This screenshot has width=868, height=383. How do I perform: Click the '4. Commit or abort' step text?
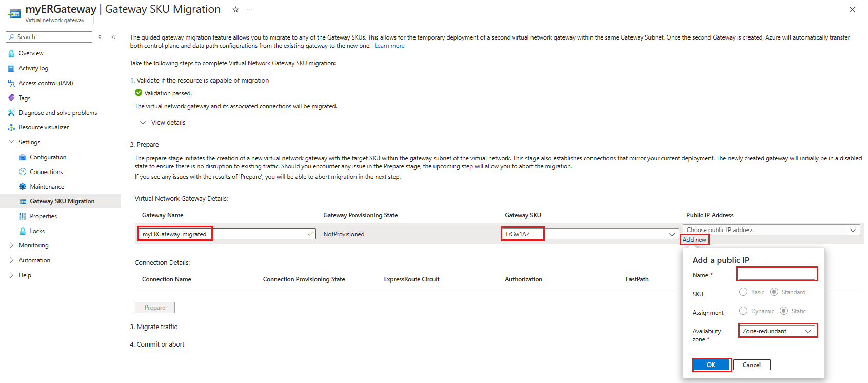[157, 344]
